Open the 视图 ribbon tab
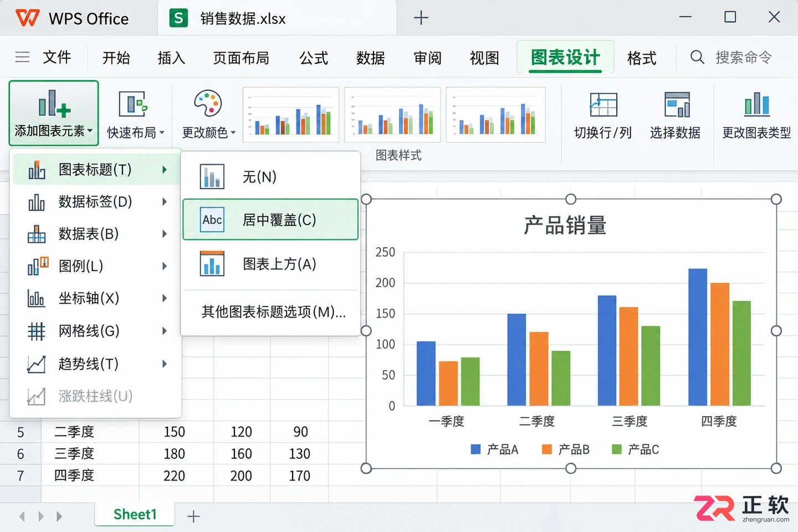 click(x=484, y=58)
